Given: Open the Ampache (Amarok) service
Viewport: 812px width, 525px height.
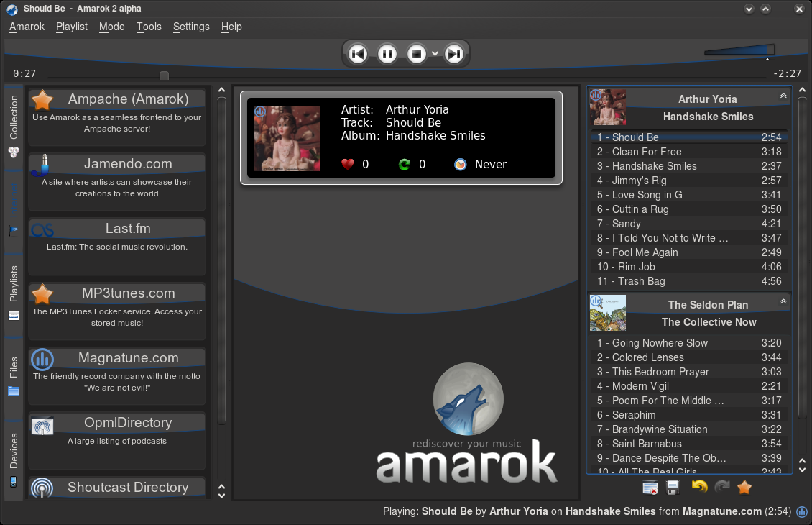Looking at the screenshot, I should [117, 117].
